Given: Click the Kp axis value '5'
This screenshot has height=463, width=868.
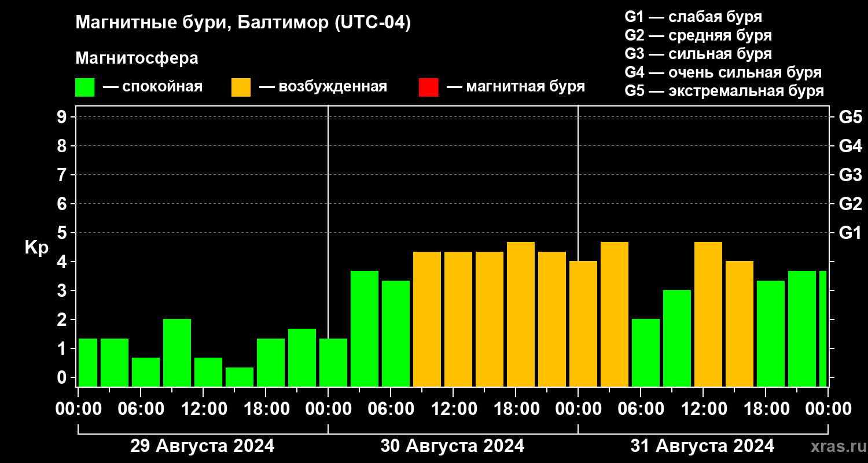Looking at the screenshot, I should pyautogui.click(x=63, y=233).
